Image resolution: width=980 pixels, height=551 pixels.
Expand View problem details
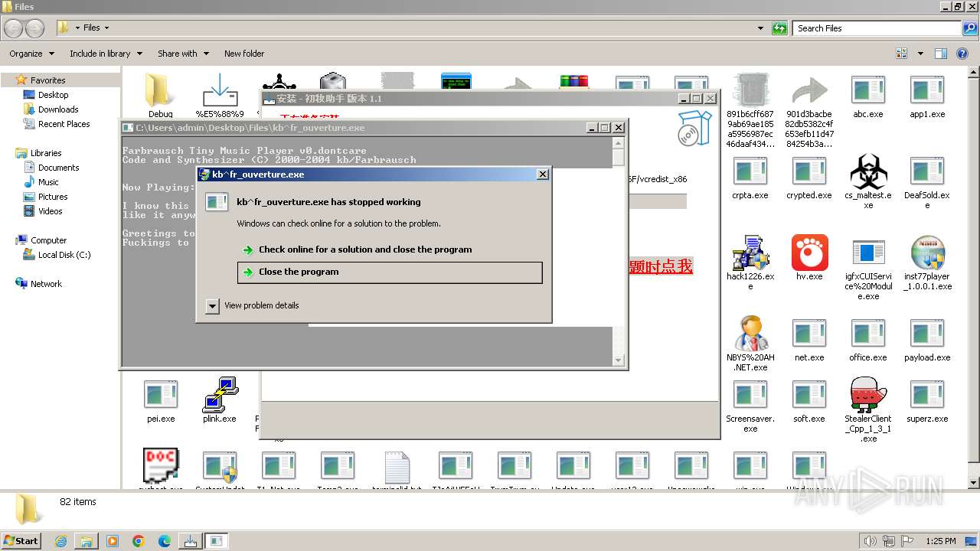click(x=253, y=305)
